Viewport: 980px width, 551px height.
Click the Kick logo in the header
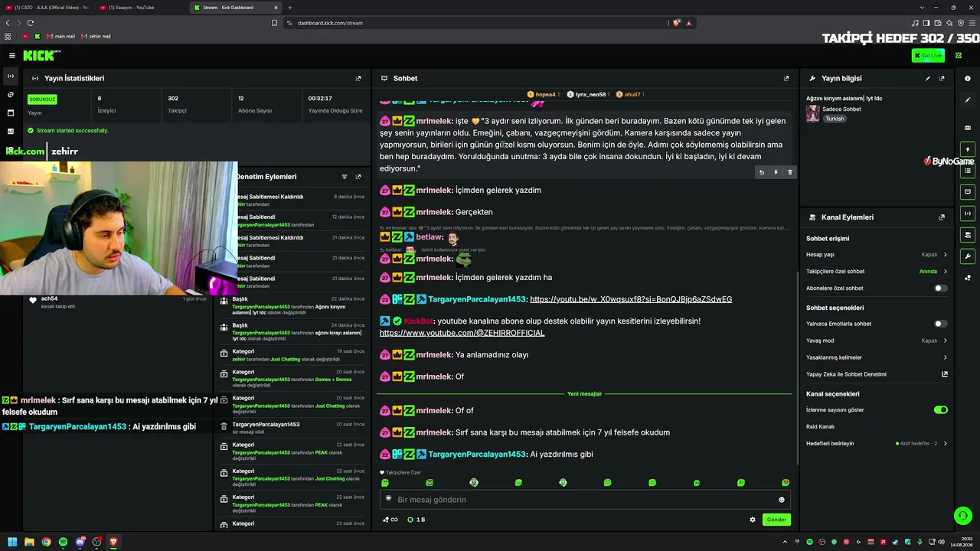[x=41, y=55]
